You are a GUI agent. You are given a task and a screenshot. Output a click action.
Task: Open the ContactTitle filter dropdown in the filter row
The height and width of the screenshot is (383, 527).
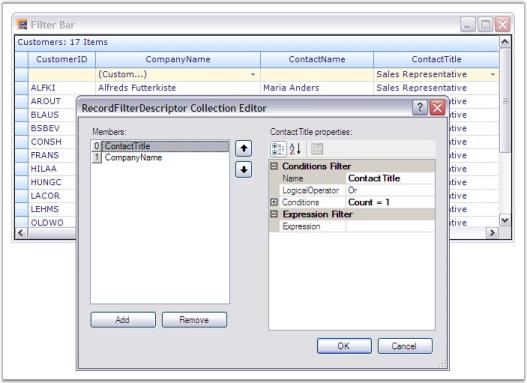coord(493,74)
